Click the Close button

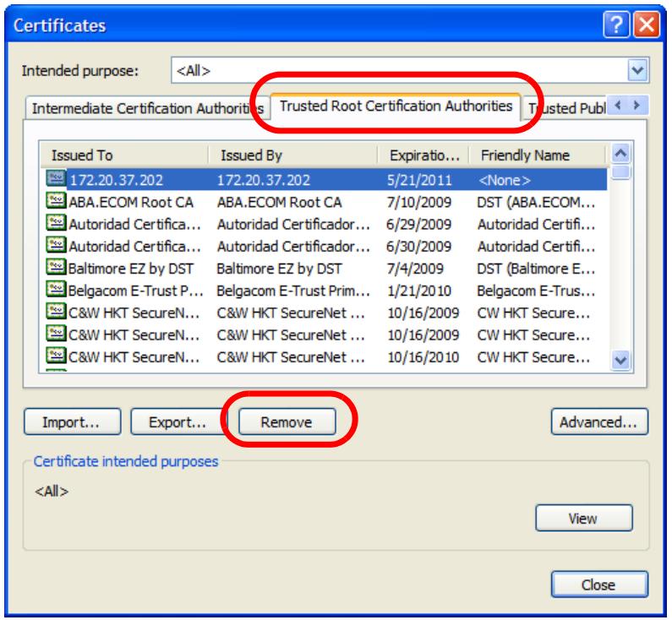(599, 585)
